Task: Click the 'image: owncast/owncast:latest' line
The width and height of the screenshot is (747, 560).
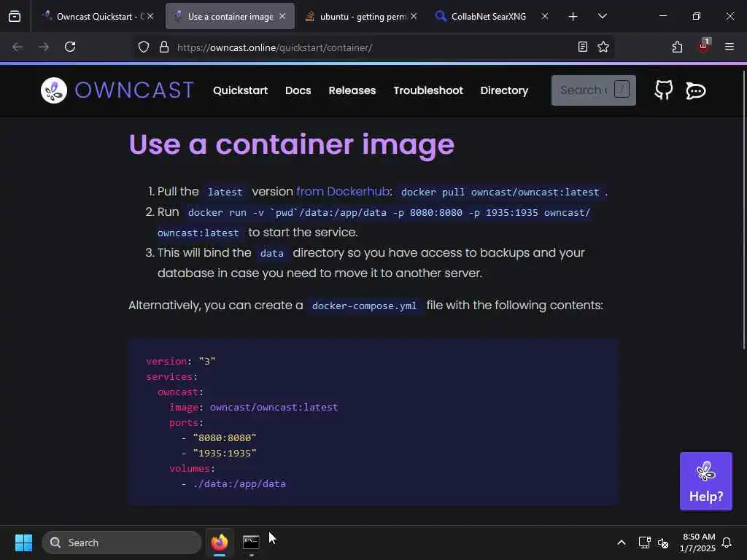Action: [253, 407]
